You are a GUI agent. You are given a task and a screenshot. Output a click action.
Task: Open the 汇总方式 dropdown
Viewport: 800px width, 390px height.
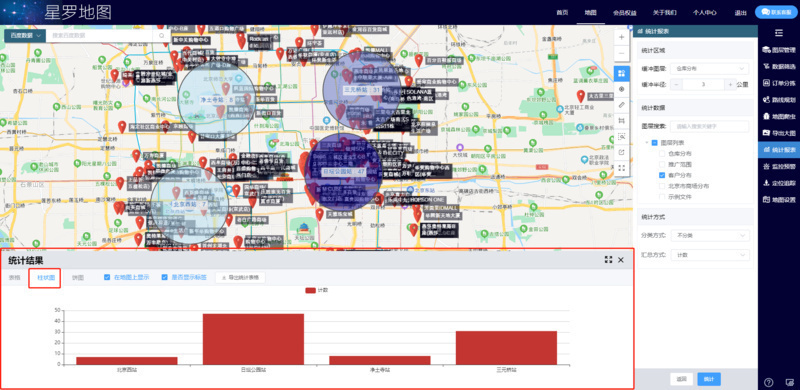coord(710,254)
